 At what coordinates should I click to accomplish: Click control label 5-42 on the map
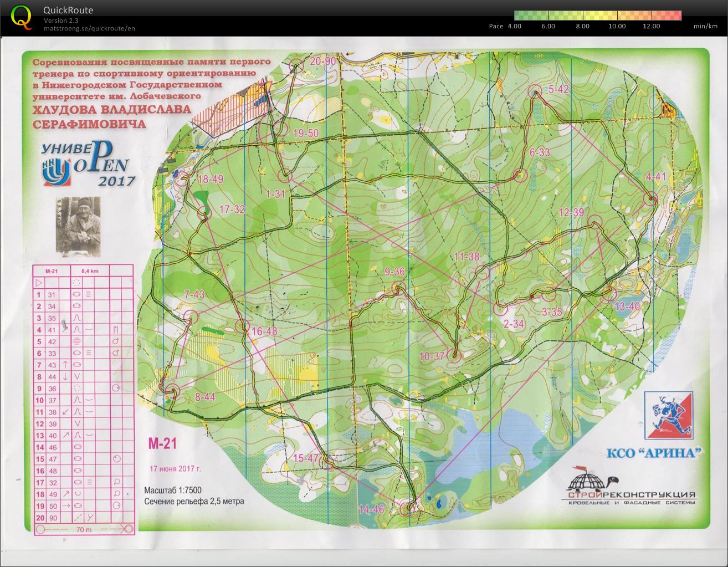tap(559, 89)
